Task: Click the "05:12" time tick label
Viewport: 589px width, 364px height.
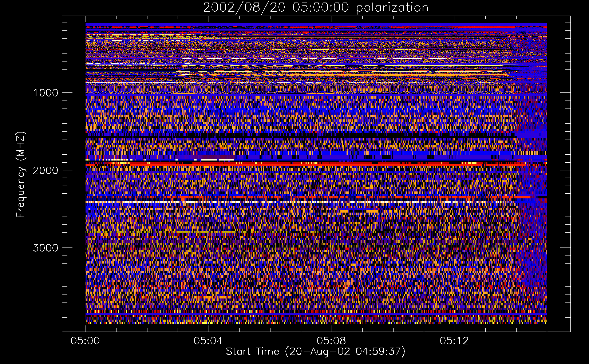Action: pyautogui.click(x=454, y=341)
